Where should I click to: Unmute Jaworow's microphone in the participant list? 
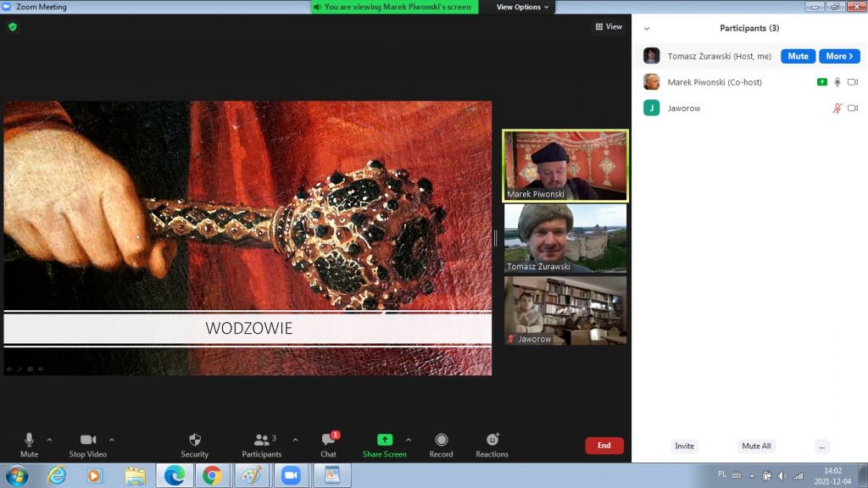coord(837,108)
